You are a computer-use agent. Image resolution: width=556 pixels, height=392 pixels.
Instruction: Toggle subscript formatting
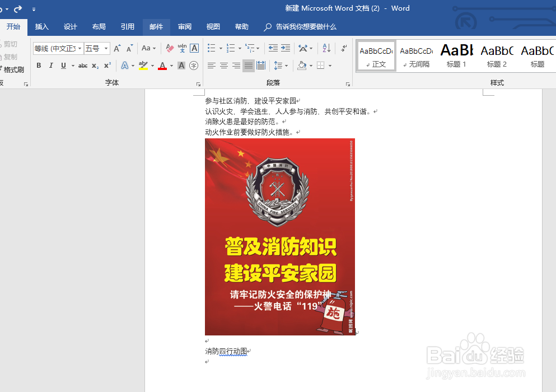(95, 66)
